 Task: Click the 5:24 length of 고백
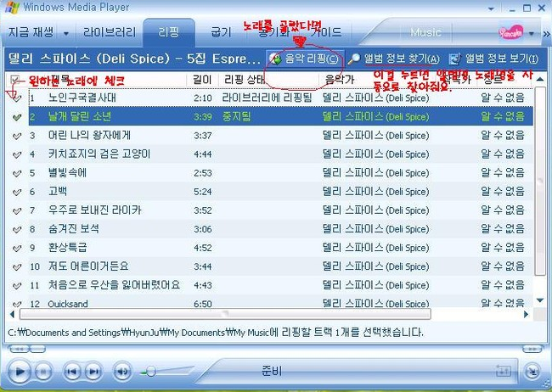point(202,192)
